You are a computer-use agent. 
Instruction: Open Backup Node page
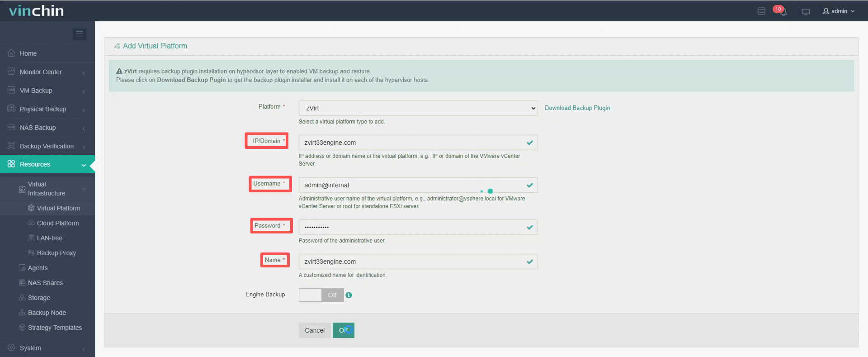coord(47,313)
